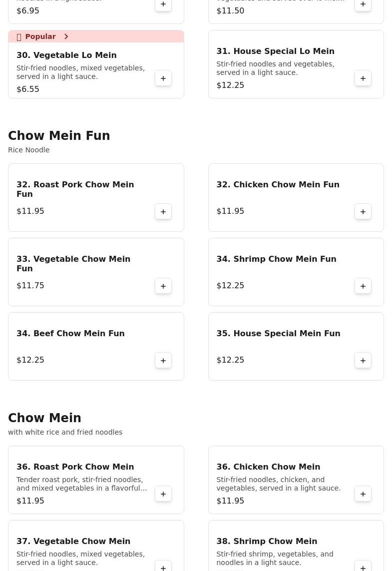Add Roast Pork Chow Mein Fun to the cart
This screenshot has width=392, height=571.
(163, 212)
